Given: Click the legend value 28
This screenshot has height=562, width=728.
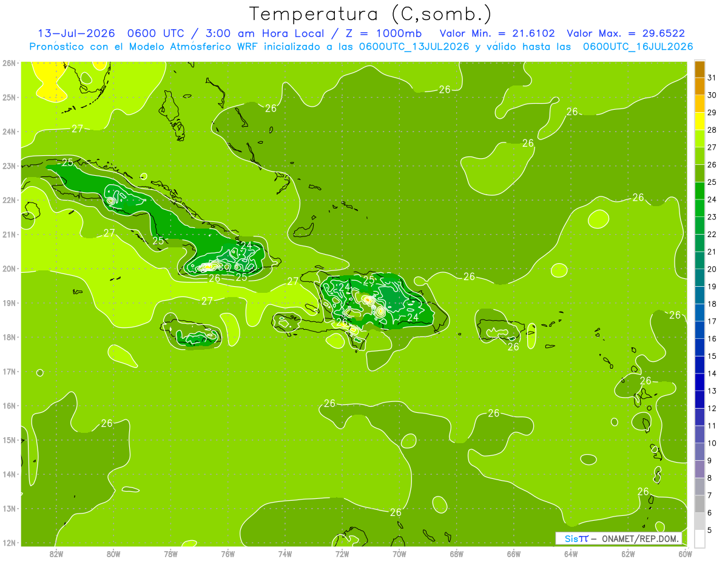Looking at the screenshot, I should [x=712, y=130].
